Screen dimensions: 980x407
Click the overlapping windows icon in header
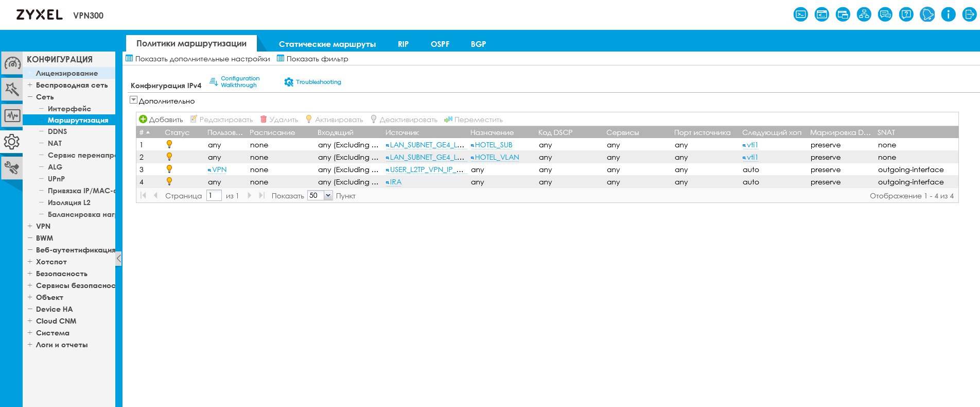point(843,14)
